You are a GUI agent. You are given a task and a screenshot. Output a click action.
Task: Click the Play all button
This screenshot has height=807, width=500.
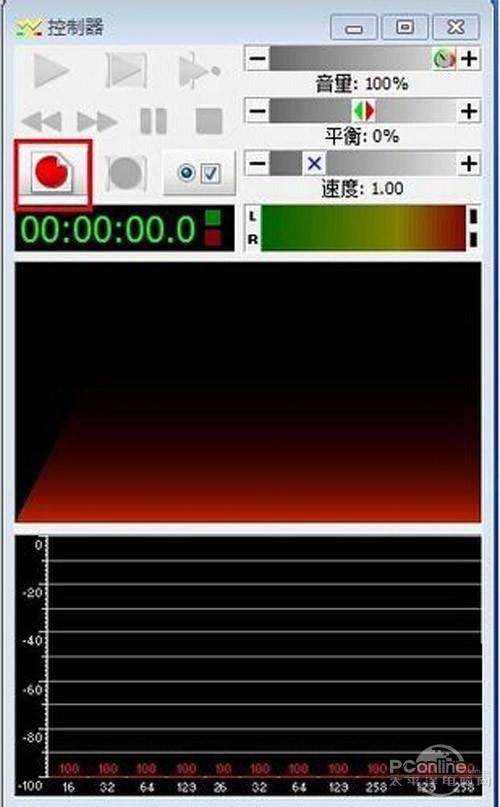126,69
